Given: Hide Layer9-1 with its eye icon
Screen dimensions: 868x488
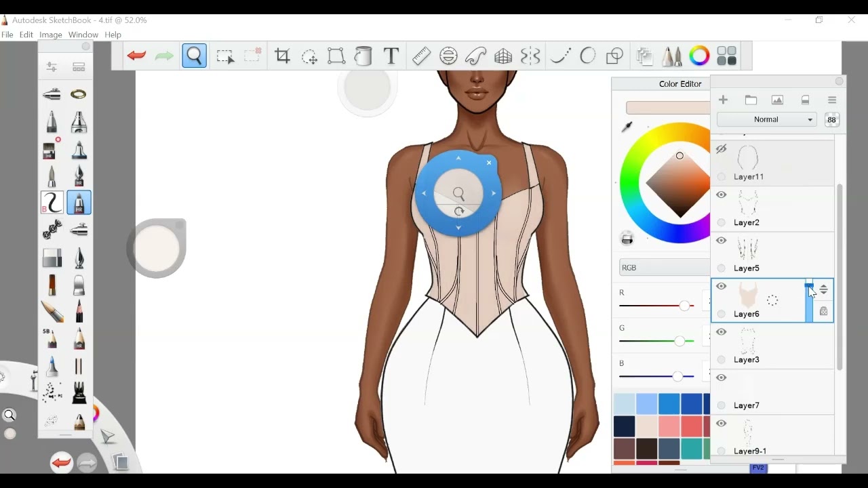Looking at the screenshot, I should pos(722,424).
